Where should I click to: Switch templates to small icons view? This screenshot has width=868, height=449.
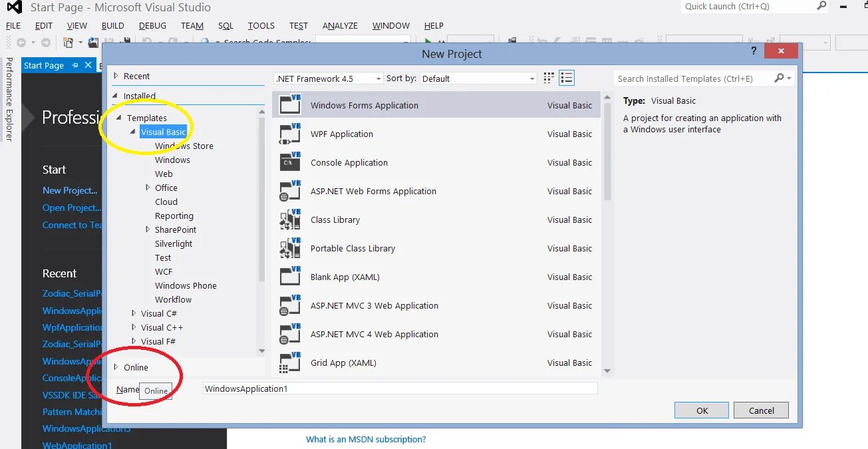(x=549, y=78)
